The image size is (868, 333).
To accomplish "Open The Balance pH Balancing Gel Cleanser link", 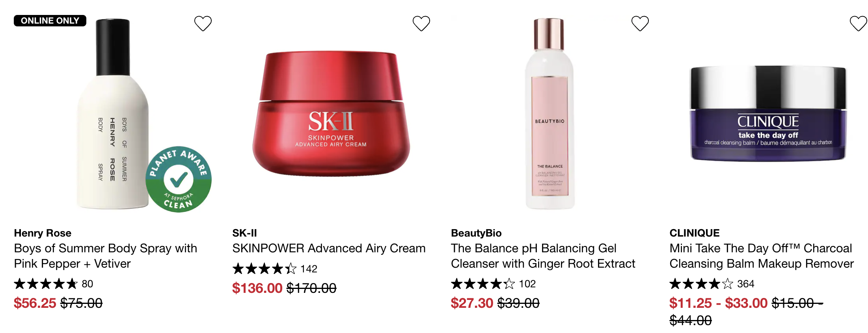I will click(x=543, y=256).
